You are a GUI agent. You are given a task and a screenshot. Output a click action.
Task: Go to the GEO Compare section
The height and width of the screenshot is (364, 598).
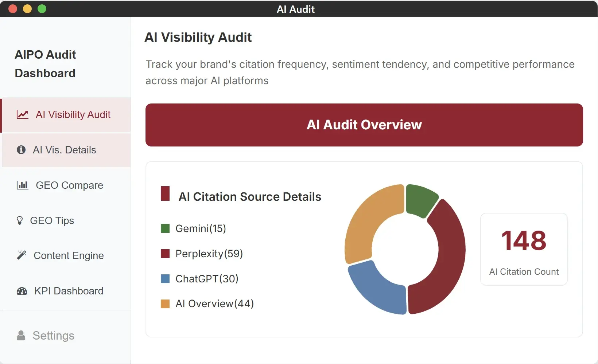coord(69,185)
